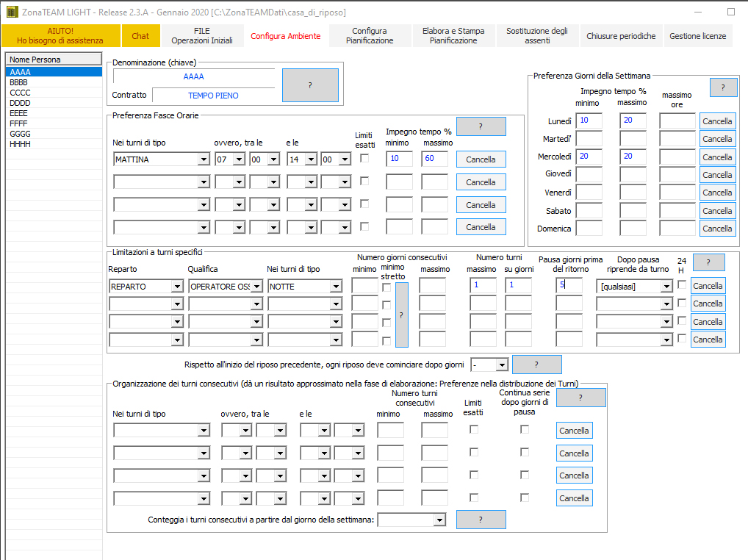The width and height of the screenshot is (748, 560).
Task: Toggle last Limiti esatti checkbox in Organizzazione
Action: click(x=474, y=498)
